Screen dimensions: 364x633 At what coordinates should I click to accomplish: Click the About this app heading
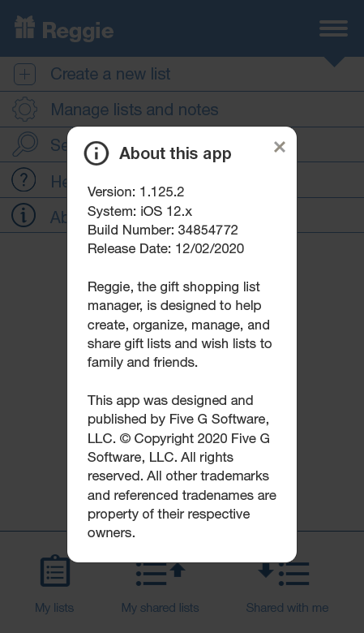click(x=175, y=153)
